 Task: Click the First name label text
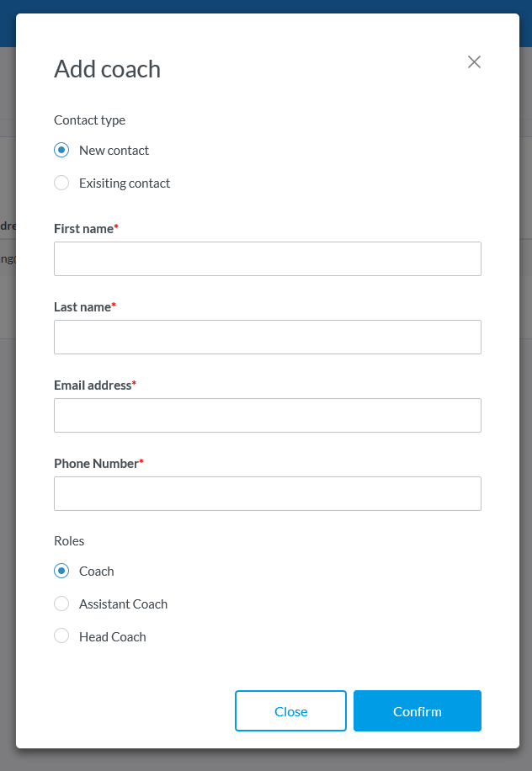(x=83, y=229)
